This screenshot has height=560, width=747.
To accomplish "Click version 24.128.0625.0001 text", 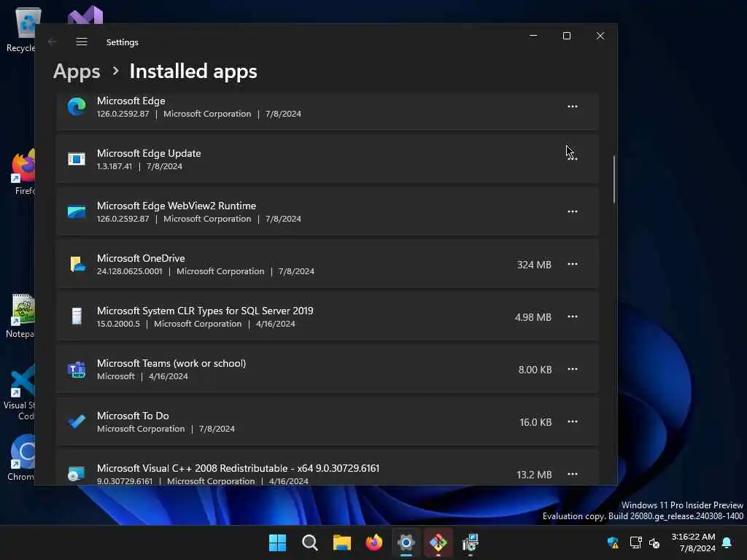I will click(x=130, y=271).
